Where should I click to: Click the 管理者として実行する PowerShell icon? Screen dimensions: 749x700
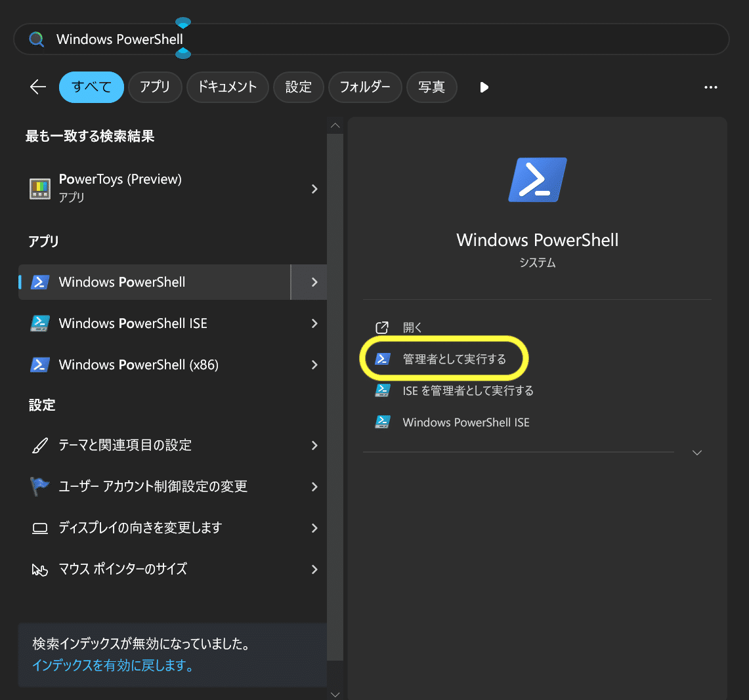pos(383,359)
